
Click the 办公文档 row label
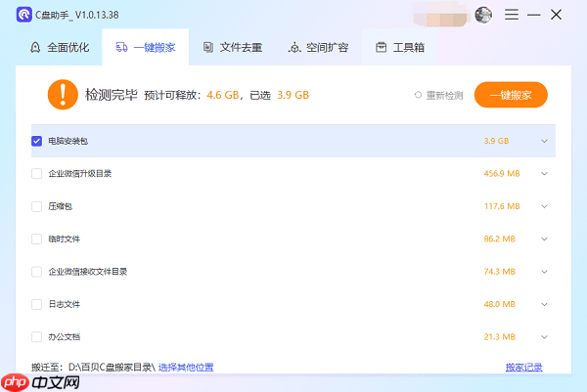[64, 337]
